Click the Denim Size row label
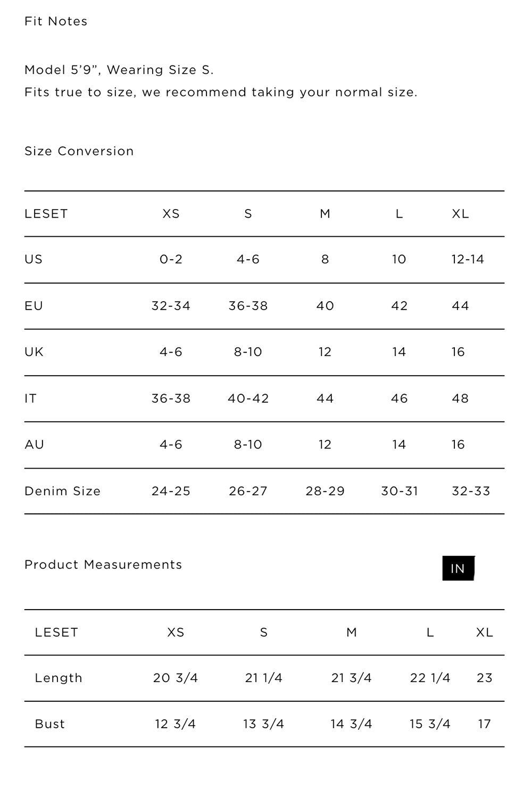Image resolution: width=532 pixels, height=798 pixels. click(x=62, y=491)
